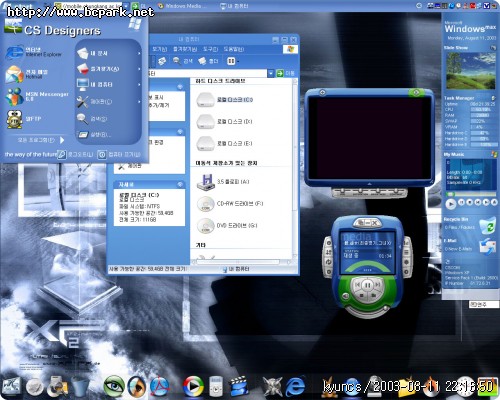Click the 검색 search toolbar button in explorer
Viewport: 500px width, 400px height.
pyautogui.click(x=183, y=61)
